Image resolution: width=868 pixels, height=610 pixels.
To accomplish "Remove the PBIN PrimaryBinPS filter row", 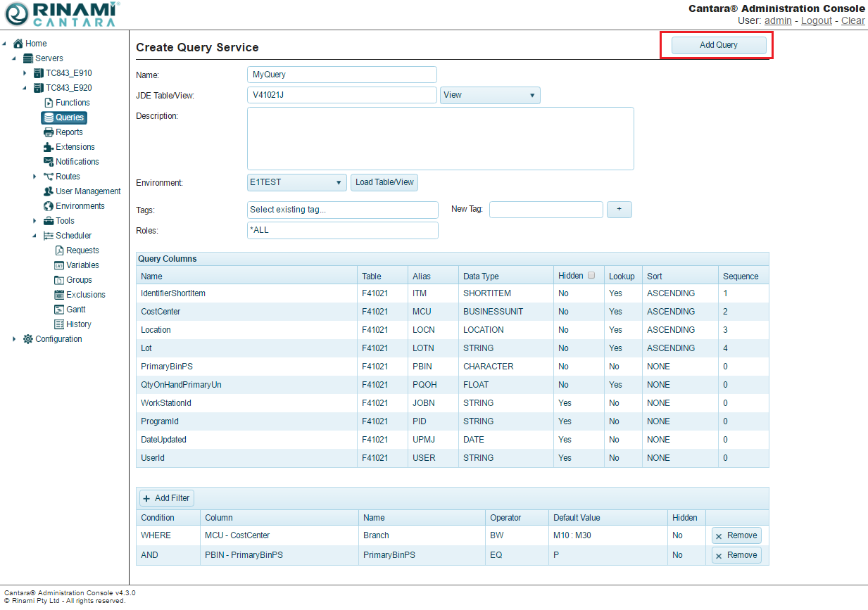I will tap(736, 555).
